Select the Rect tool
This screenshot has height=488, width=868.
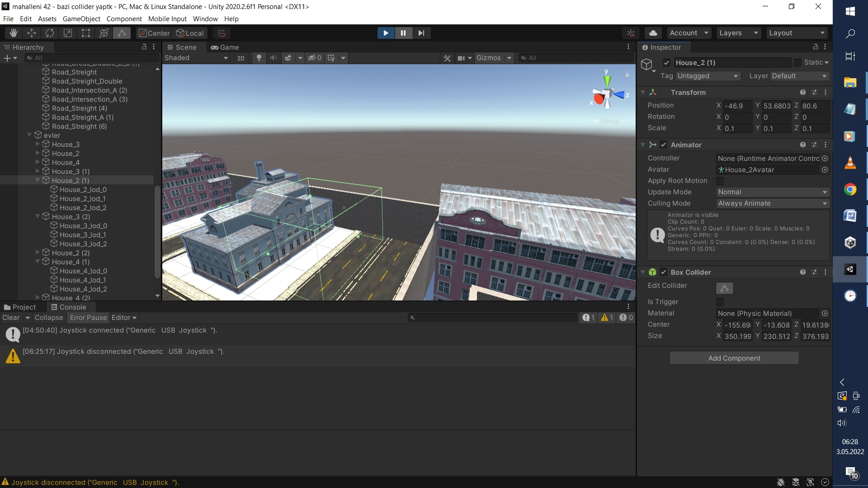(86, 33)
